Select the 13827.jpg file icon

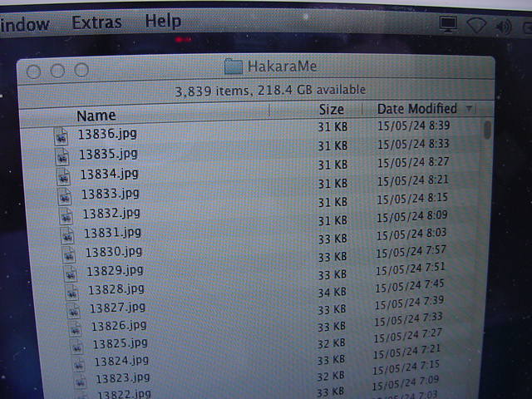[x=74, y=310]
